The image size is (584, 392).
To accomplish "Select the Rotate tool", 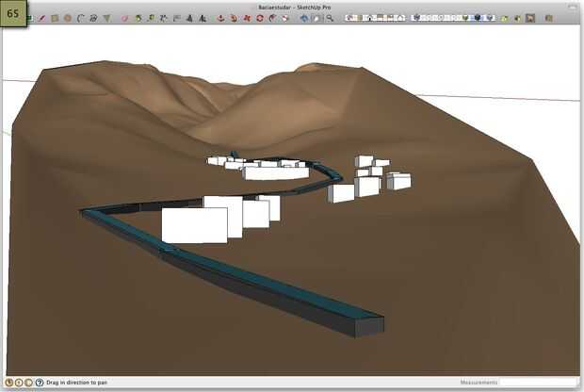I will [260, 18].
